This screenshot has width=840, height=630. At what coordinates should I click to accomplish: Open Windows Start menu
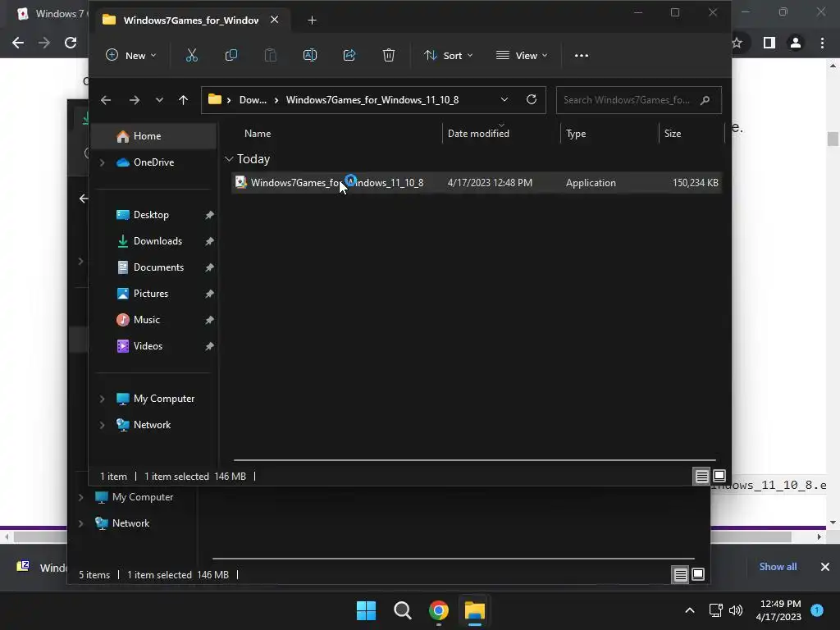click(x=367, y=610)
